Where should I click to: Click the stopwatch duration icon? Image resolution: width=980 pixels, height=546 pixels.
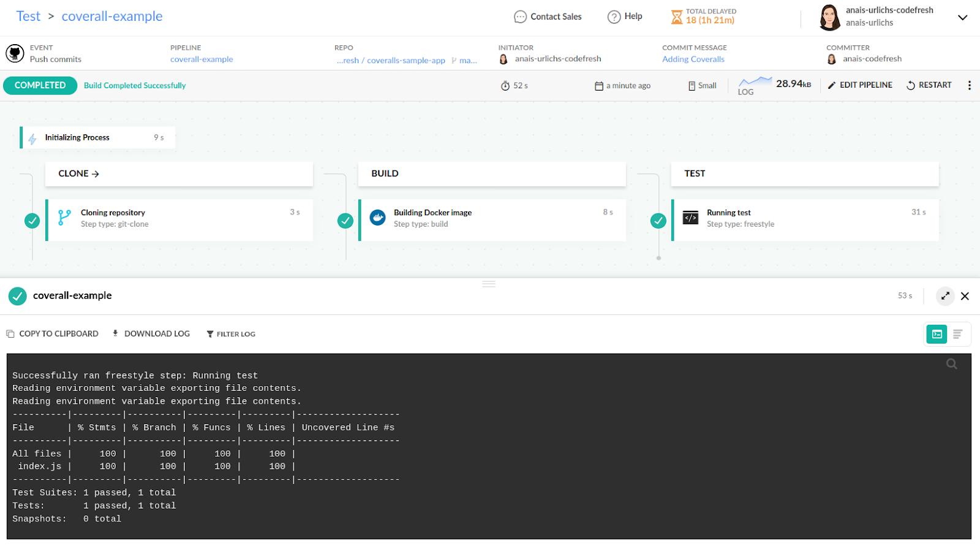click(x=505, y=86)
